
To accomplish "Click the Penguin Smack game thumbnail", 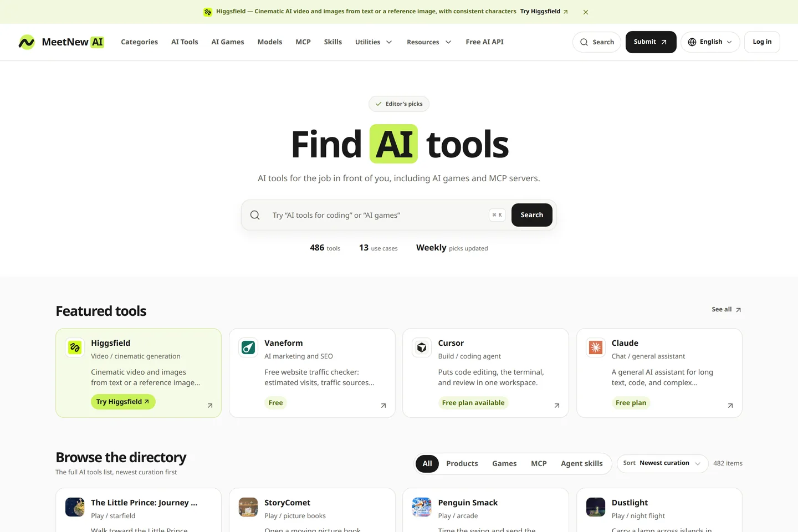I will coord(422,507).
